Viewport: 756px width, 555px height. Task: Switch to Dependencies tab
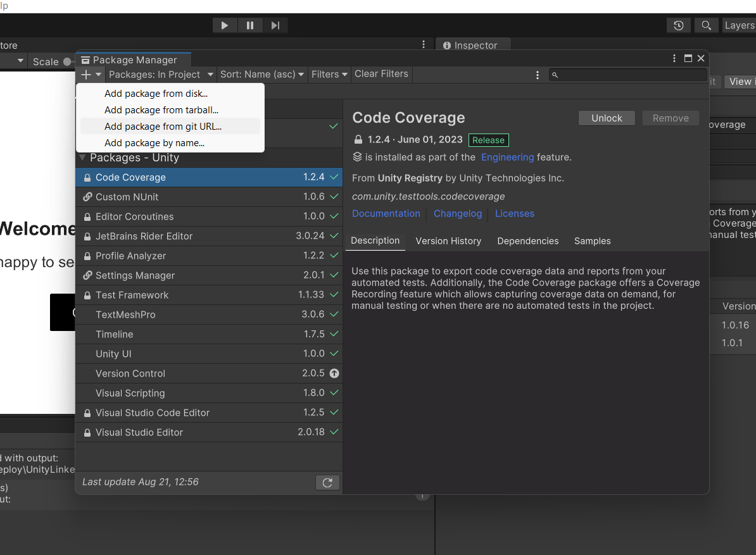(528, 241)
